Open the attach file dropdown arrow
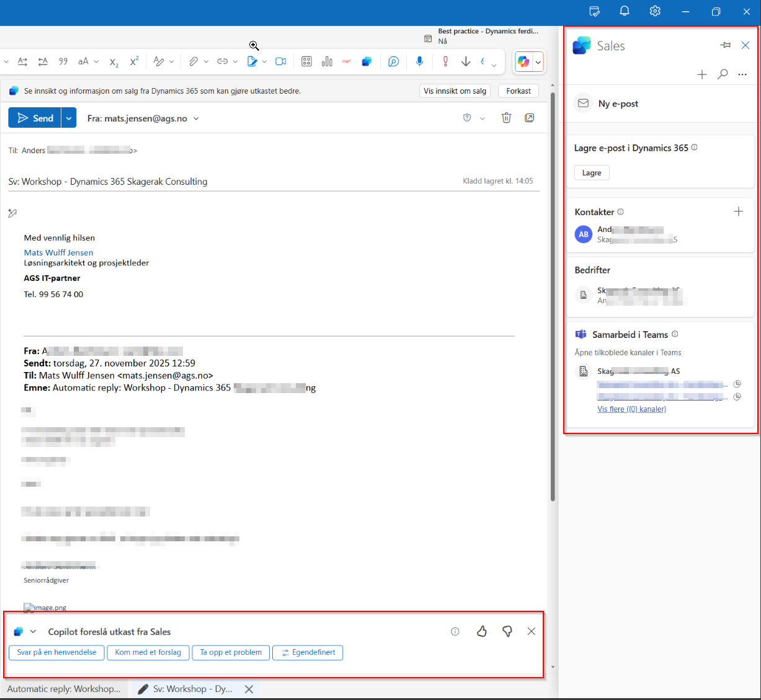The height and width of the screenshot is (700, 761). (205, 61)
